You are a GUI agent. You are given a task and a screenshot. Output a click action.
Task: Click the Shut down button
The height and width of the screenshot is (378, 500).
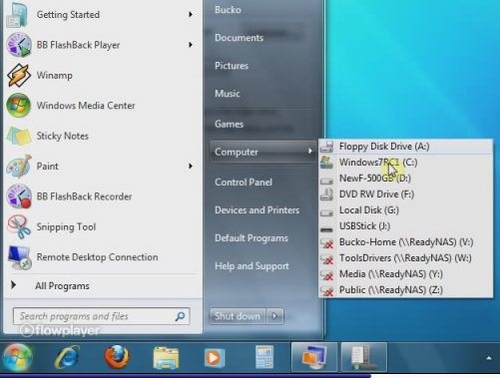(238, 316)
